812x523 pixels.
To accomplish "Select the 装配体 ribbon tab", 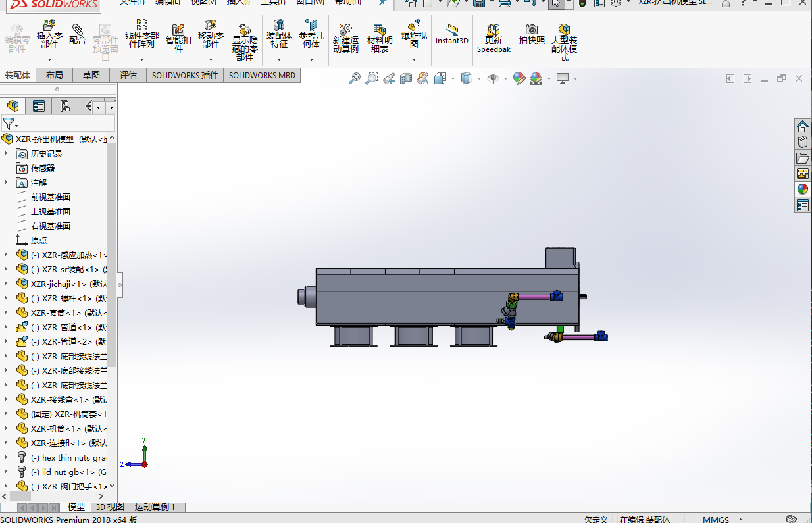I will click(x=18, y=75).
